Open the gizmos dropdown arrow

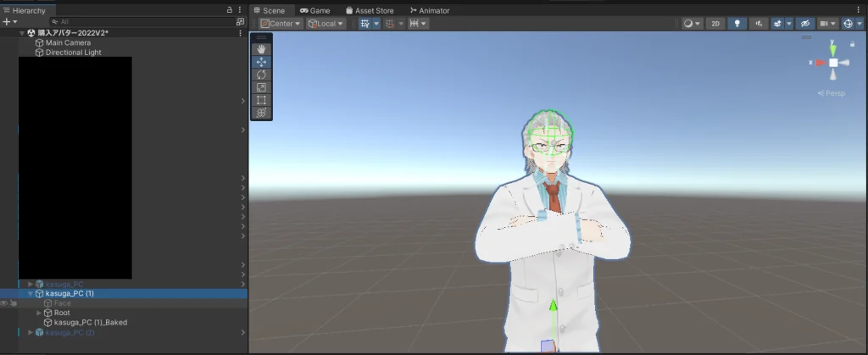coord(860,23)
